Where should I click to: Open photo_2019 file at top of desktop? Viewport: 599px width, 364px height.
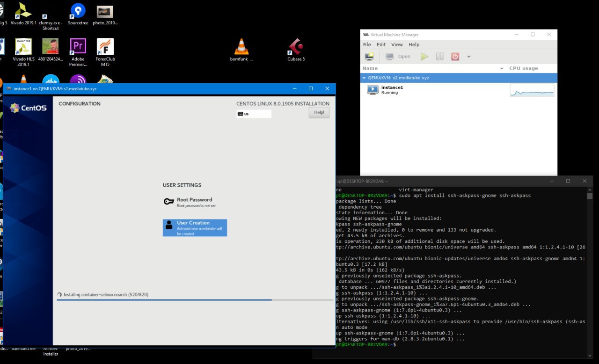coord(105,15)
